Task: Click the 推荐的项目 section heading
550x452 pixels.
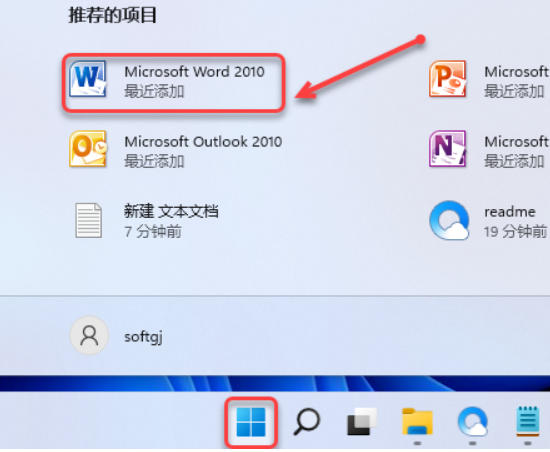Action: 112,15
